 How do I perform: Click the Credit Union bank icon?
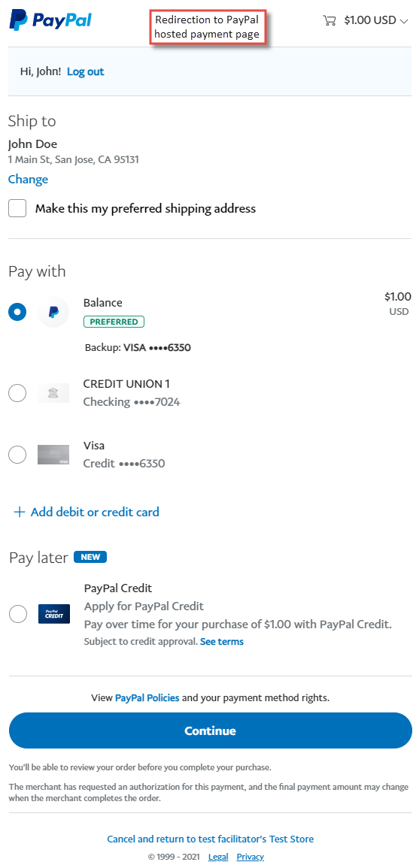click(x=53, y=393)
